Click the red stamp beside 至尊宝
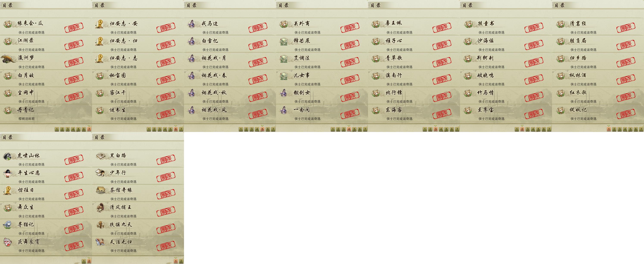The image size is (644, 264). pyautogui.click(x=534, y=114)
